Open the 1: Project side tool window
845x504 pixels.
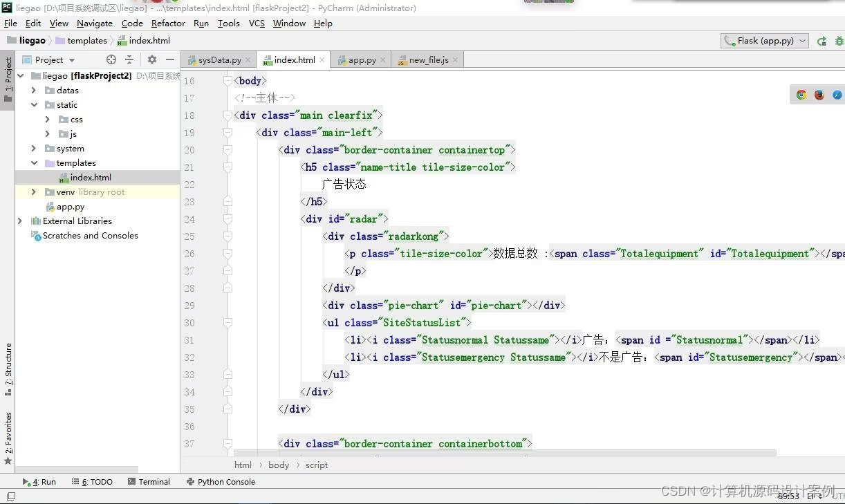[8, 79]
